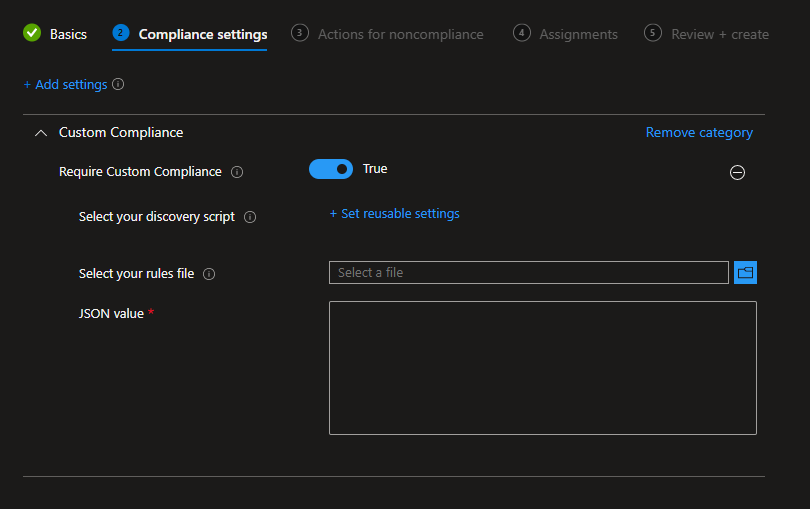Click Remove category link
The image size is (810, 509).
(699, 133)
